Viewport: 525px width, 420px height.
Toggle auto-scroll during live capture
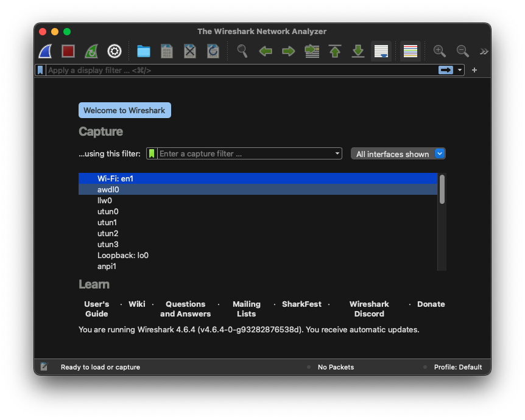pos(382,51)
